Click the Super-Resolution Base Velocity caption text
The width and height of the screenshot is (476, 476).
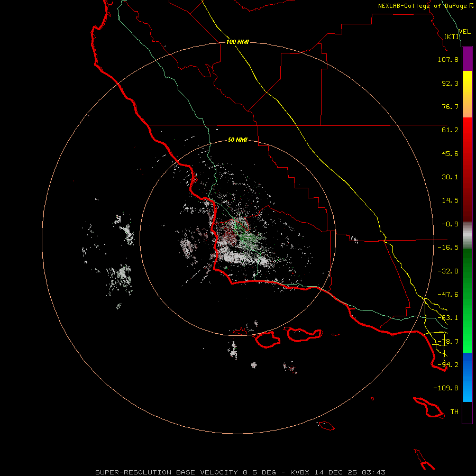click(x=241, y=472)
